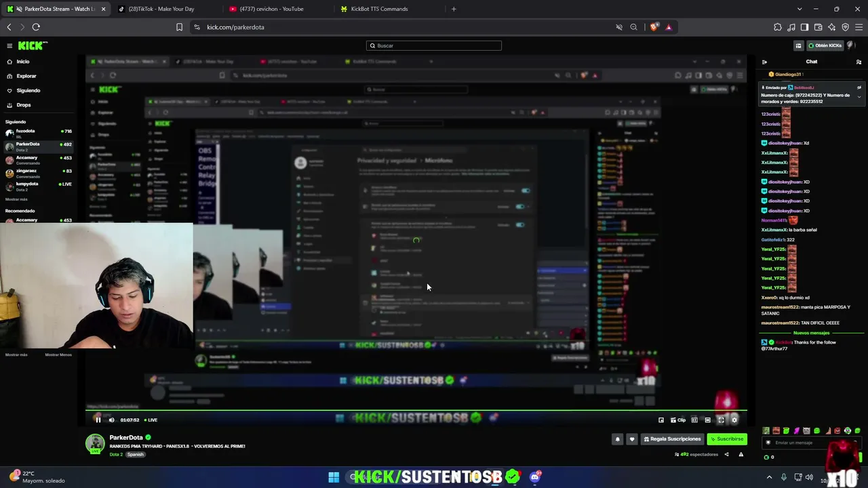Toggle the Kick sidebar hamburger menu
The image size is (868, 488).
point(9,45)
